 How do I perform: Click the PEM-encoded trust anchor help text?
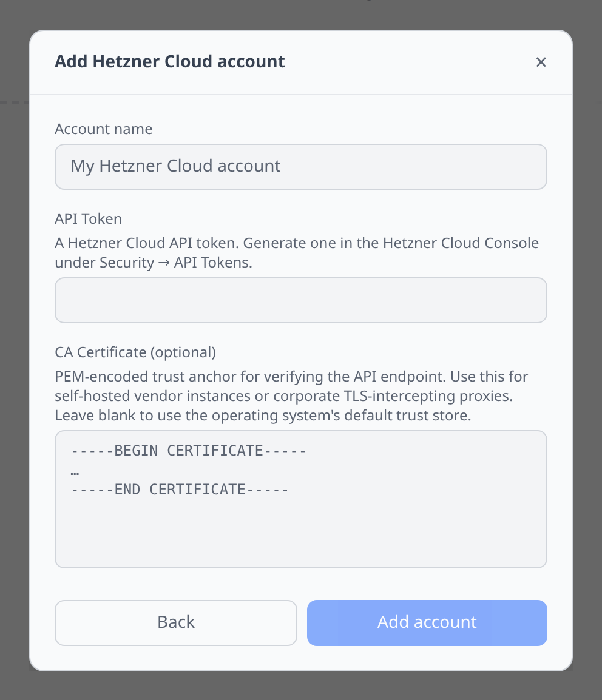coord(292,396)
